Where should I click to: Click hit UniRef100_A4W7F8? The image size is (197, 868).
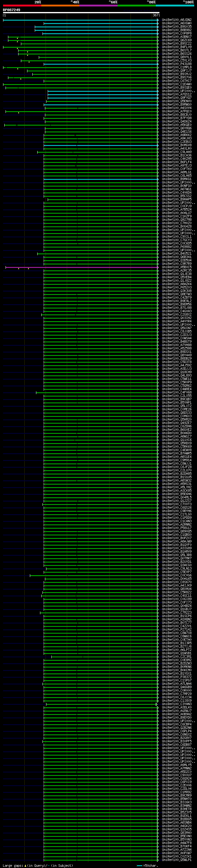click(177, 843)
